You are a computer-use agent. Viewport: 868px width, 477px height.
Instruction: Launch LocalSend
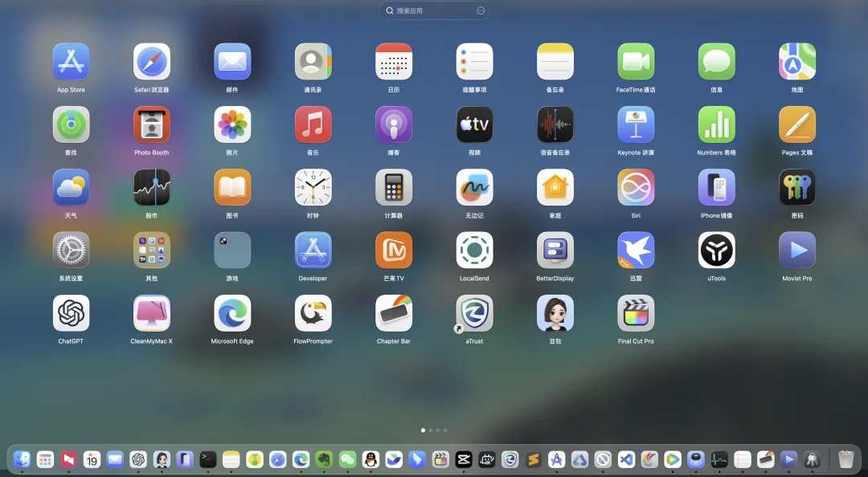[474, 250]
